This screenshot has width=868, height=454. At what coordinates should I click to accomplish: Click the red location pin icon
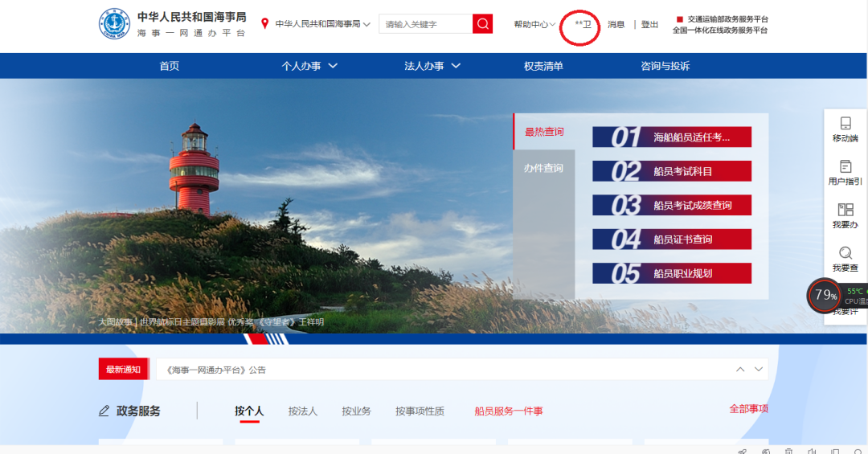coord(265,24)
